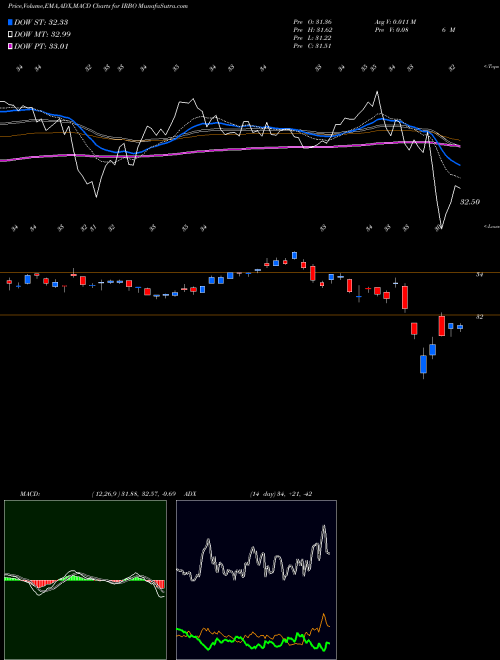Select the DOW ST: 32.33 label
The height and width of the screenshot is (660, 500).
pos(41,22)
